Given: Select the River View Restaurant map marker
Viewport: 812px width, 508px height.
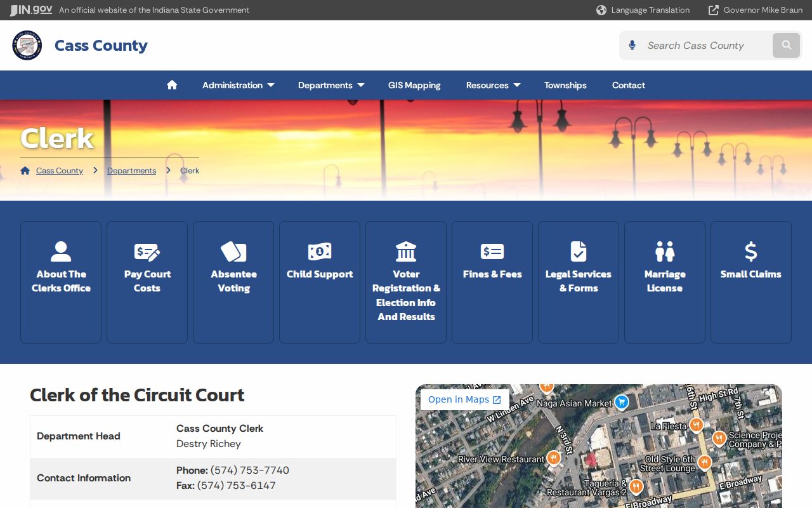Looking at the screenshot, I should click(x=554, y=458).
